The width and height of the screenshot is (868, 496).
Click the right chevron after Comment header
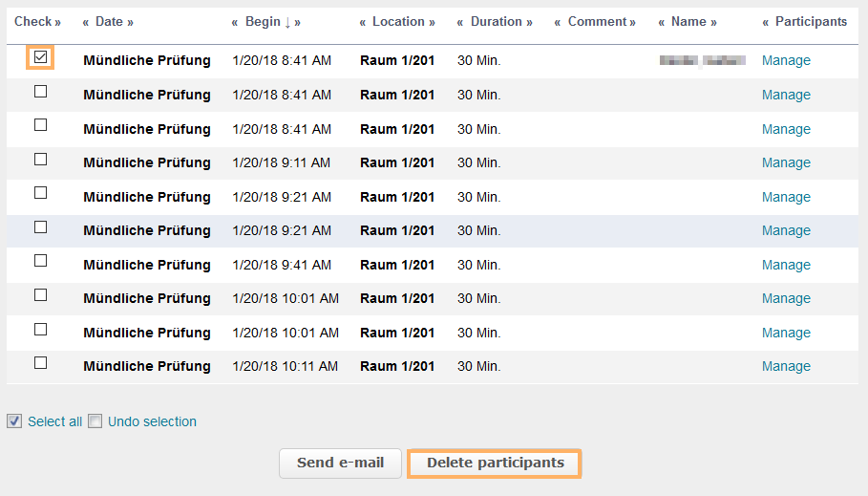(x=633, y=22)
